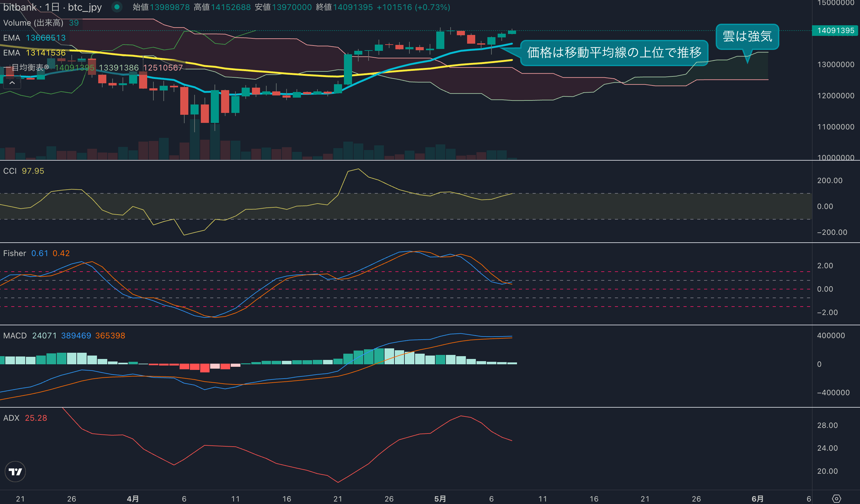Image resolution: width=860 pixels, height=504 pixels.
Task: Click the 13000000 price axis label
Action: pyautogui.click(x=835, y=65)
